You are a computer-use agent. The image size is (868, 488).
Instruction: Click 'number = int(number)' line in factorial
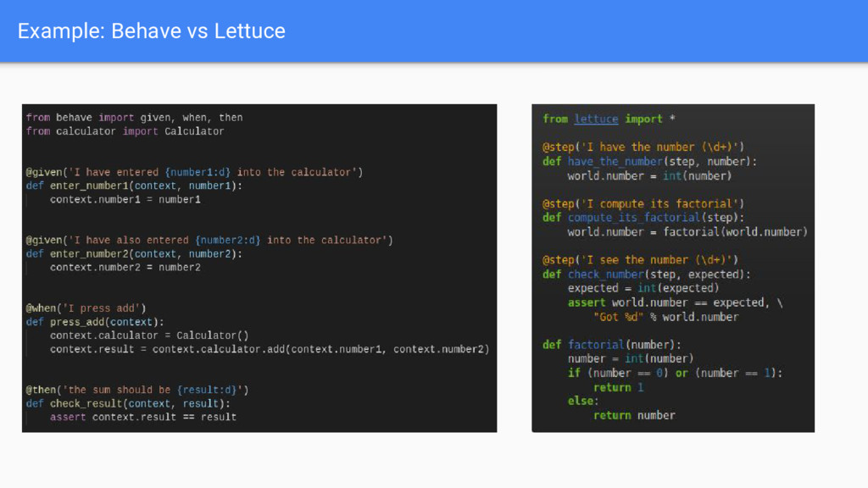point(631,358)
